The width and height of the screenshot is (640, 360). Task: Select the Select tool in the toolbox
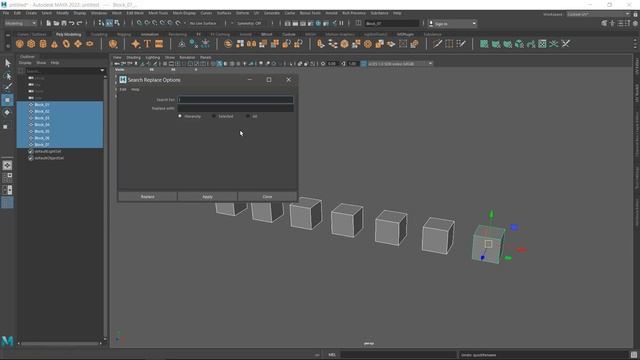(x=7, y=63)
